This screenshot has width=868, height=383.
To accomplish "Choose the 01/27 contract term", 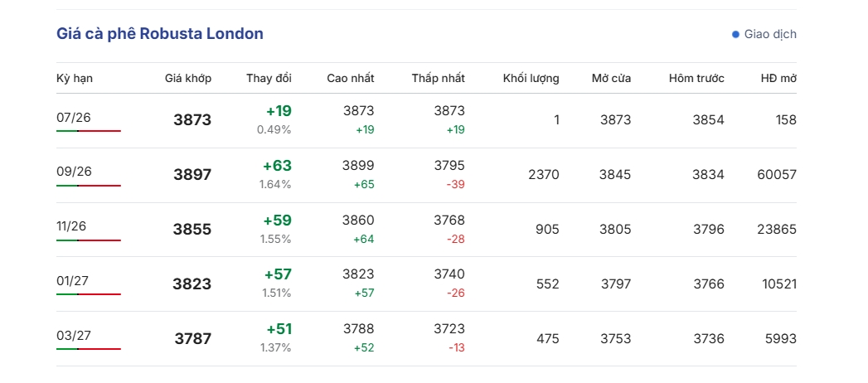I will 72,281.
